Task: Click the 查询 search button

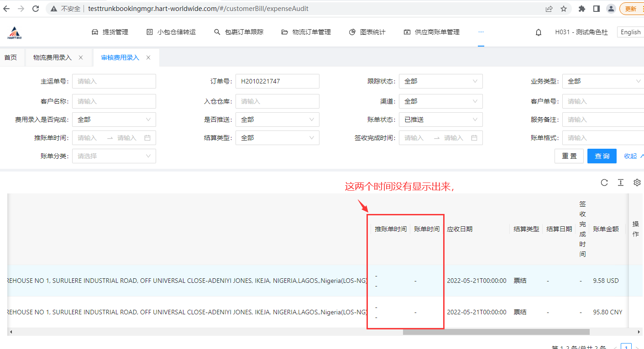Action: [602, 156]
